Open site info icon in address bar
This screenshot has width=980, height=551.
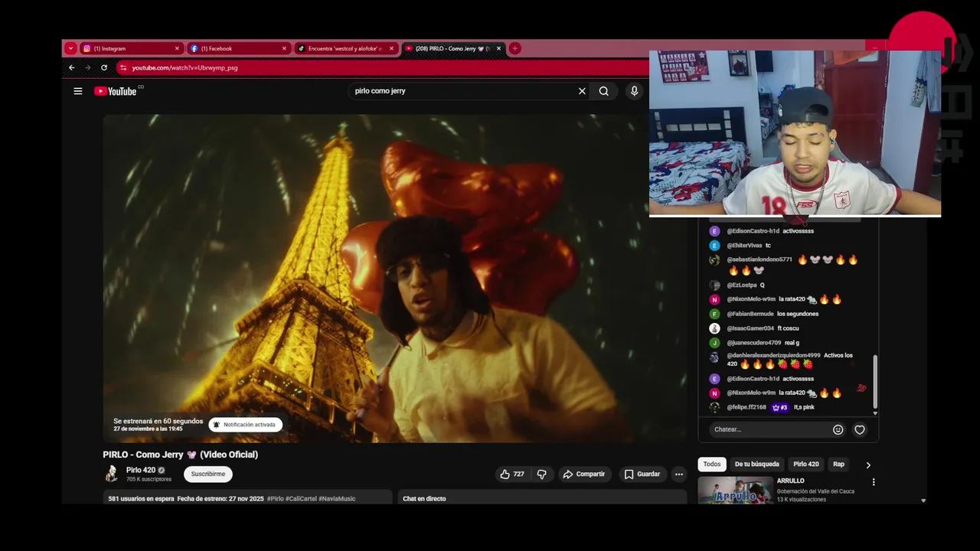tap(122, 67)
